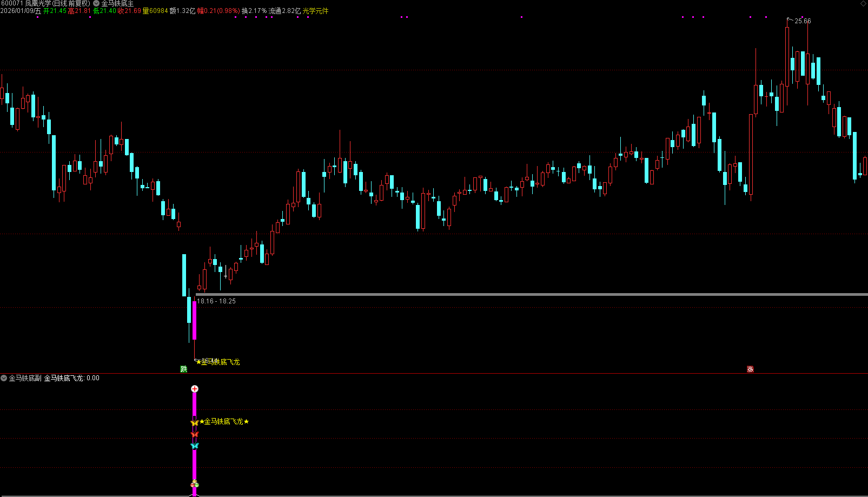Click the volume value 量60984
This screenshot has height=497, width=868.
[x=155, y=11]
